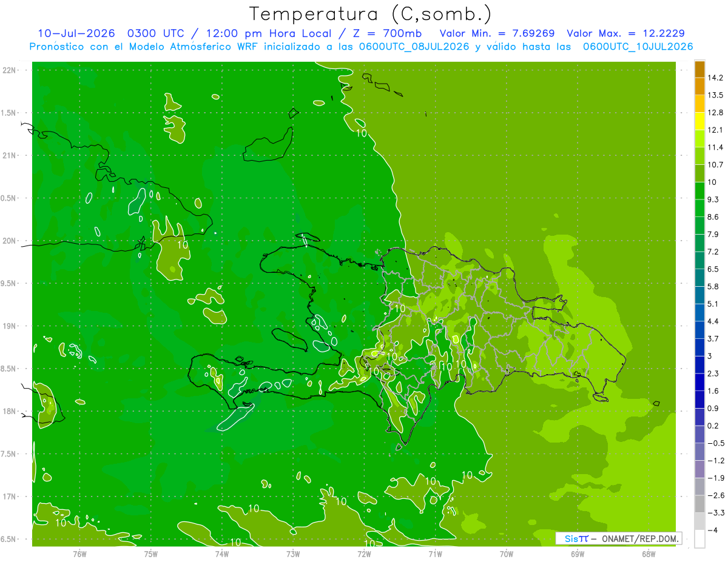728x562 pixels.
Task: Click the '19N' latitude axis label
Action: pyautogui.click(x=10, y=326)
